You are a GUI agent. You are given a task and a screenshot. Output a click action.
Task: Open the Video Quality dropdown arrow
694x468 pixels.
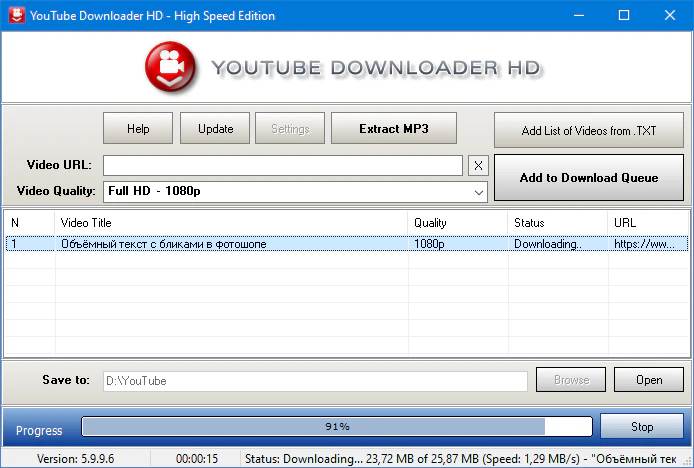click(x=478, y=191)
